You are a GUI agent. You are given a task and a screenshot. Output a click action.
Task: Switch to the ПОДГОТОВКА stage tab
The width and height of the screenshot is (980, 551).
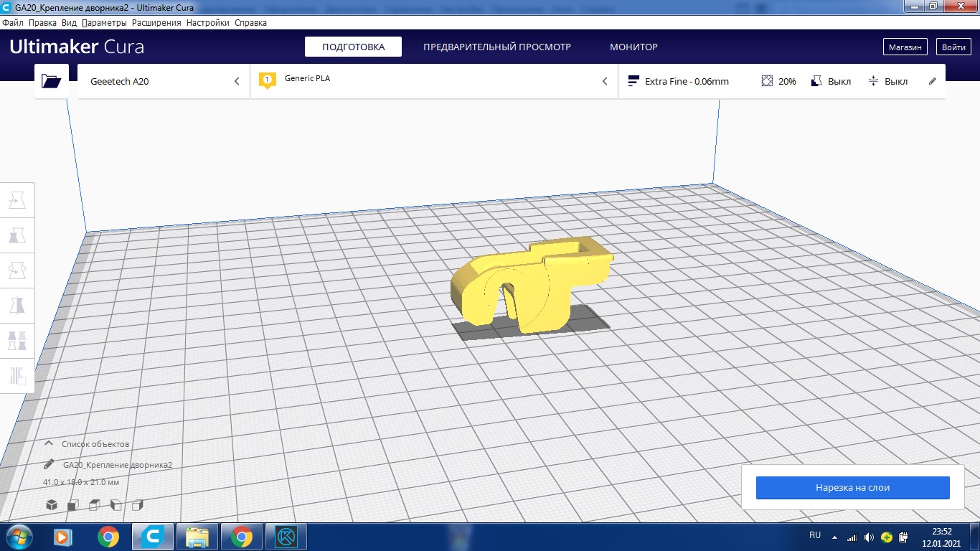click(353, 47)
